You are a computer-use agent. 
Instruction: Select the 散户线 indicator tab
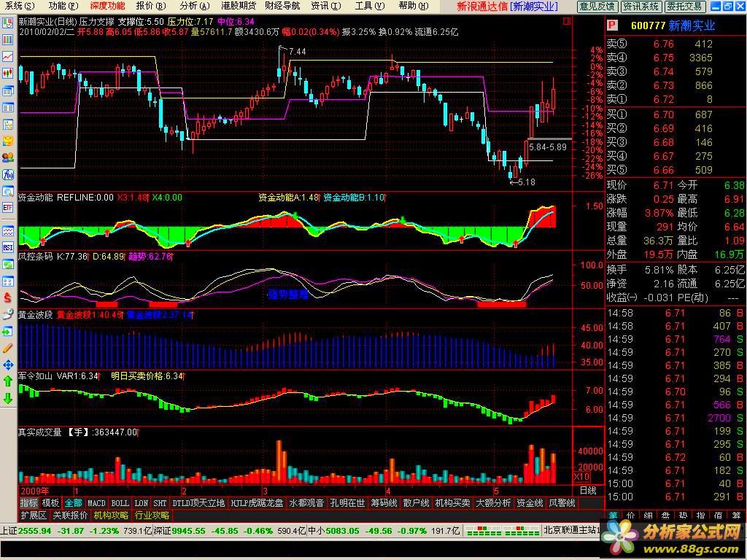pos(416,503)
